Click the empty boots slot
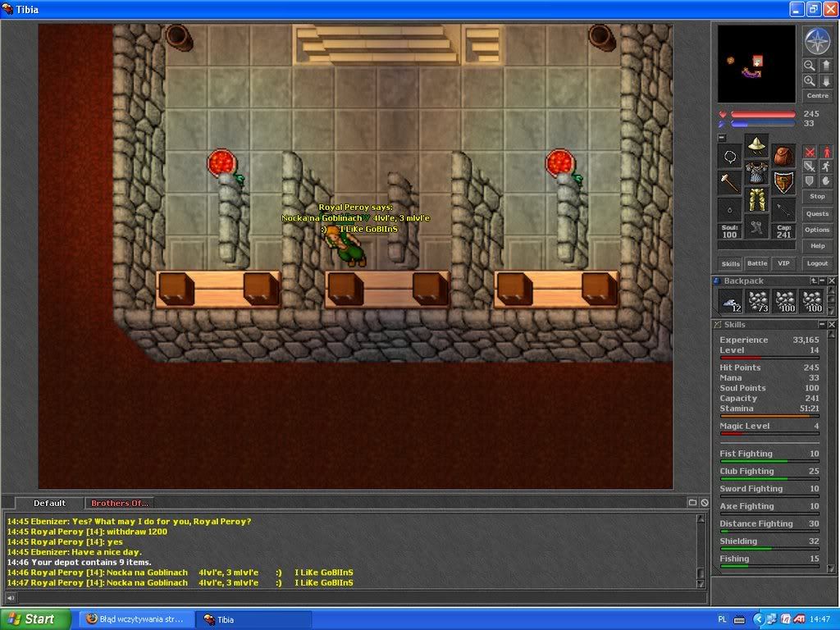The width and height of the screenshot is (840, 630). point(756,226)
